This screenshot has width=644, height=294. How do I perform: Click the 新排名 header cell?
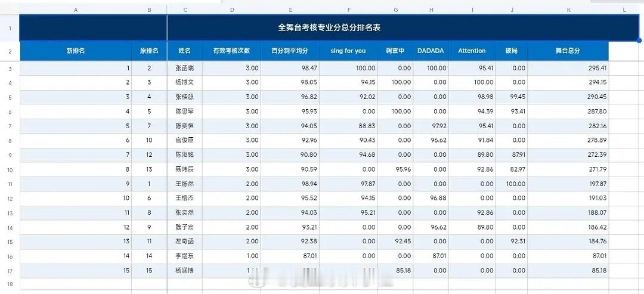(76, 51)
